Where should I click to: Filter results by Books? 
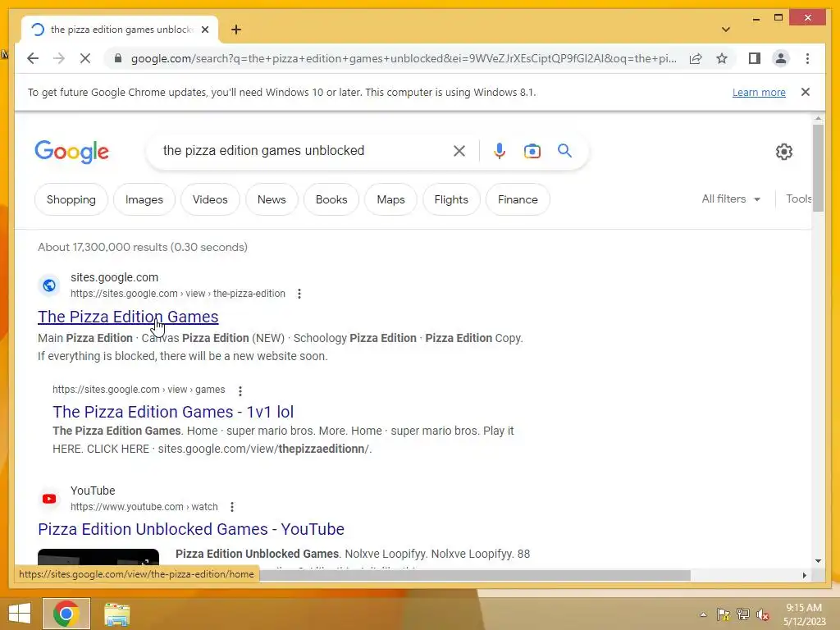(331, 199)
